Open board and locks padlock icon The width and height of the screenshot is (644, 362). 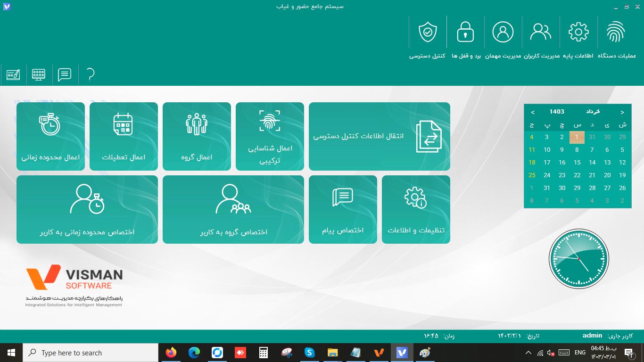tap(465, 38)
